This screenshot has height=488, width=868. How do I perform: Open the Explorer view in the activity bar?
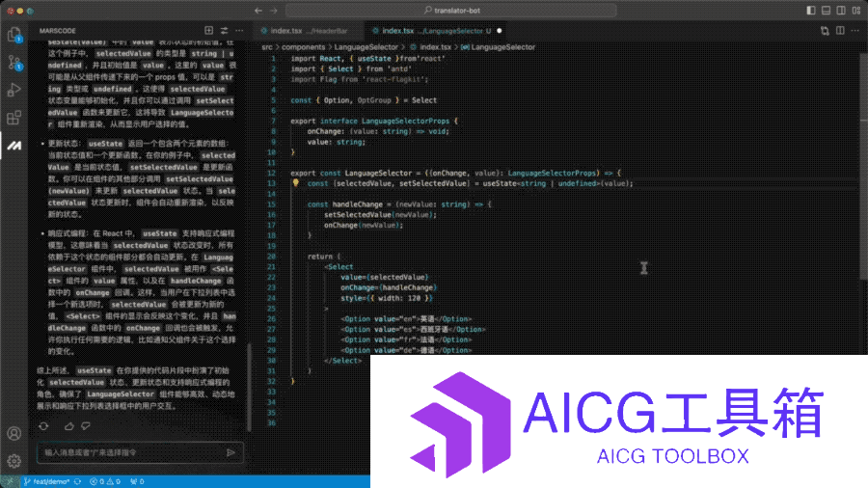(14, 36)
